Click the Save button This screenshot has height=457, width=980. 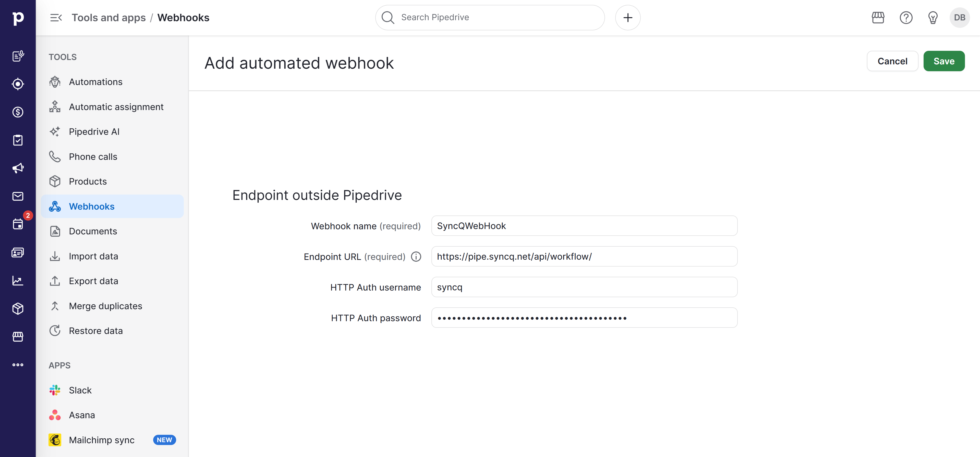point(944,61)
